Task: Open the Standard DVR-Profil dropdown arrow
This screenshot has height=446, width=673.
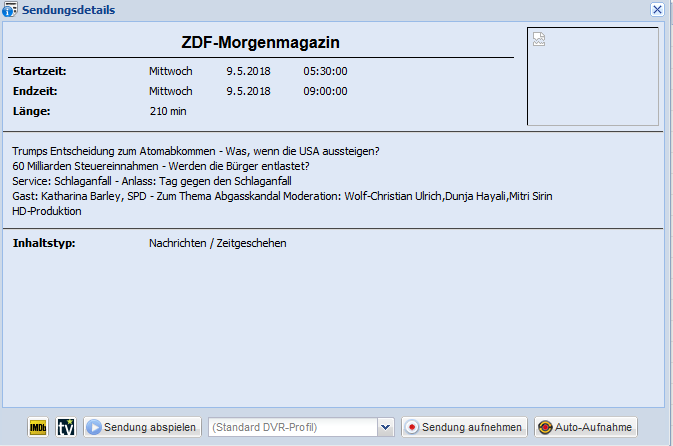Action: [385, 427]
